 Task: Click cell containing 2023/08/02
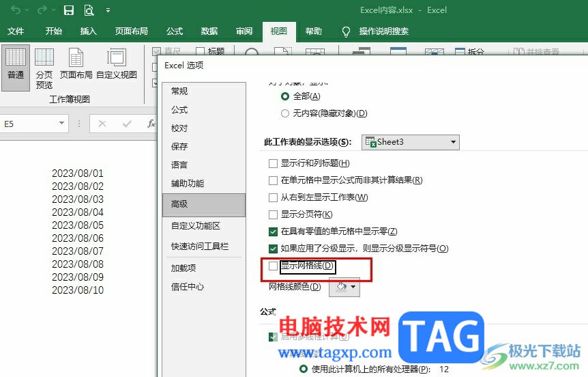tap(77, 186)
